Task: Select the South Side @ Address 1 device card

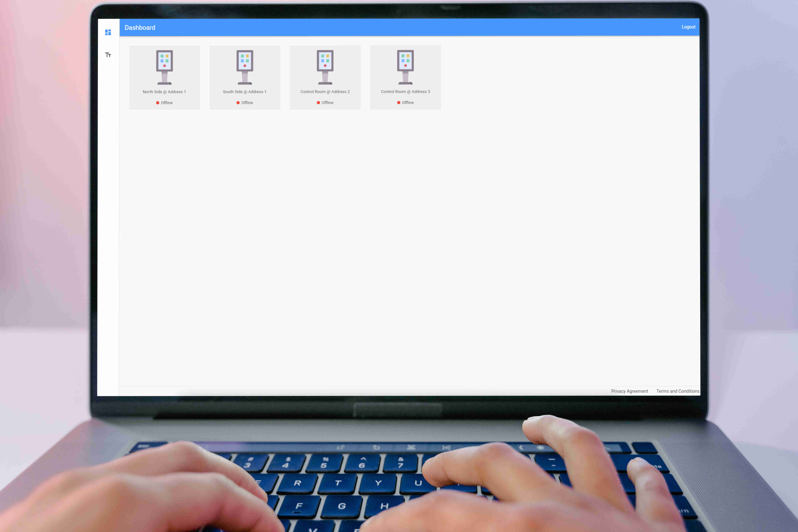Action: click(x=245, y=77)
